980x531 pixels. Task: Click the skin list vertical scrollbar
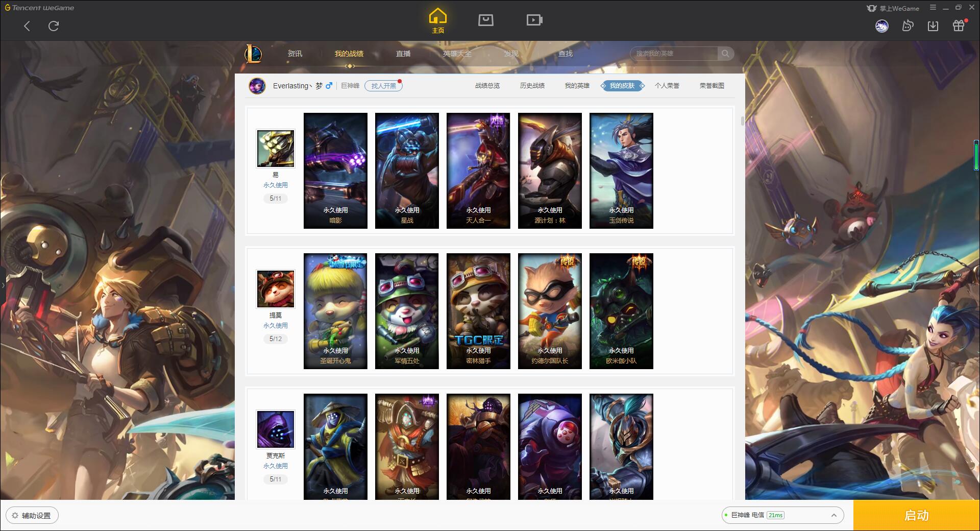coord(743,121)
